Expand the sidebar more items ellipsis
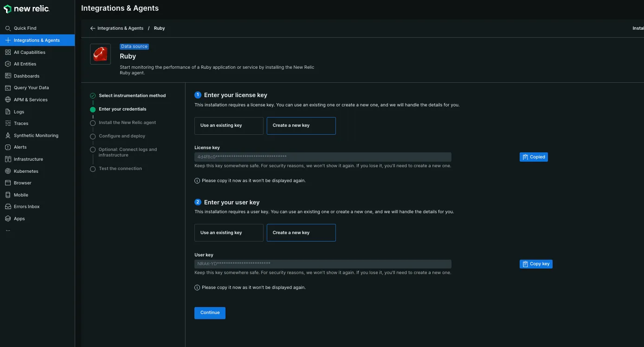 tap(8, 230)
